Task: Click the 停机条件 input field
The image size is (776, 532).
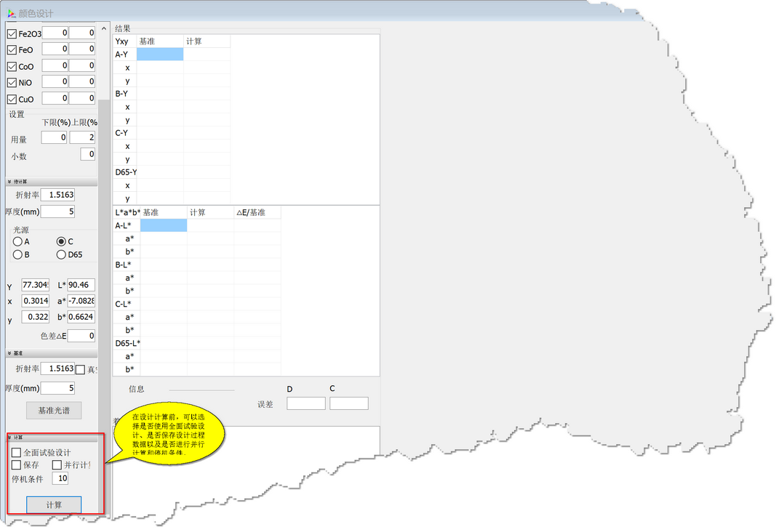Action: pos(60,478)
